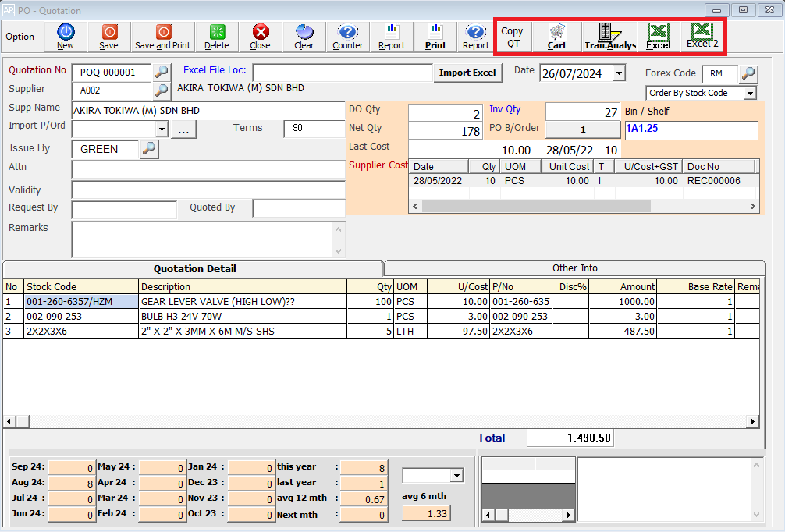The height and width of the screenshot is (532, 785).
Task: Click the Quotation No field POQ-000001
Action: tap(111, 72)
